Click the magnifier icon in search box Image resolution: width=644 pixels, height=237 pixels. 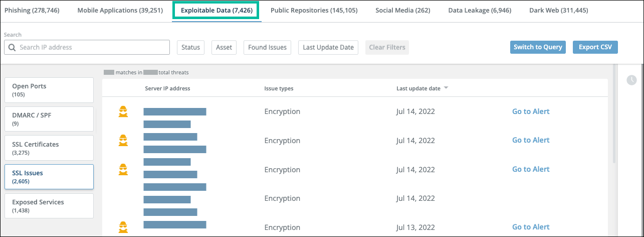point(12,48)
